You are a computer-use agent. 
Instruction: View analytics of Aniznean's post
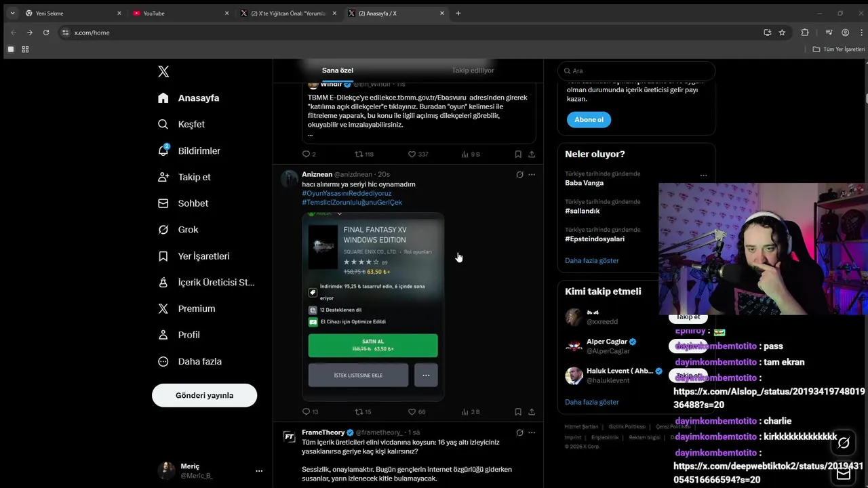pos(470,411)
